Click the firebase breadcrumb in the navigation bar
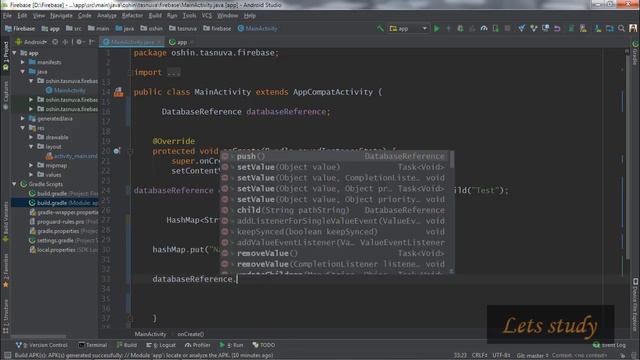This screenshot has height=360, width=640. [x=218, y=29]
